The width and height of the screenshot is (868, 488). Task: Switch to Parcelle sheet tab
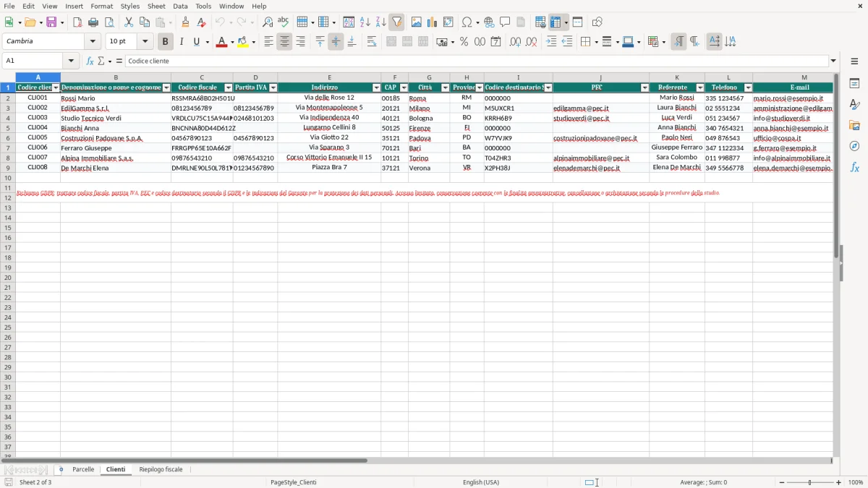coord(83,469)
